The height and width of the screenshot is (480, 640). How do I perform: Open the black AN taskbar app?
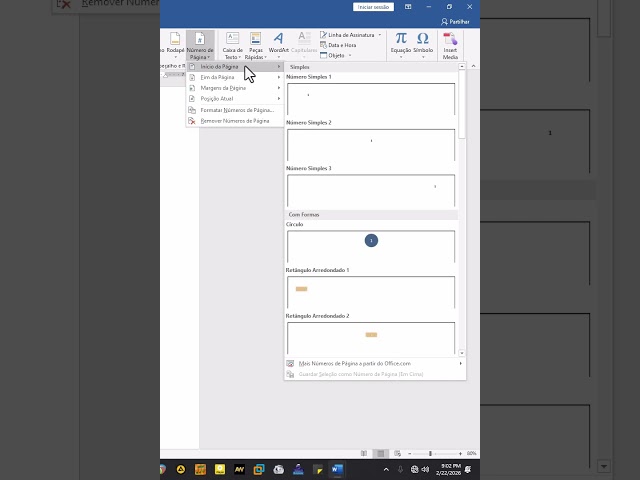click(x=239, y=469)
